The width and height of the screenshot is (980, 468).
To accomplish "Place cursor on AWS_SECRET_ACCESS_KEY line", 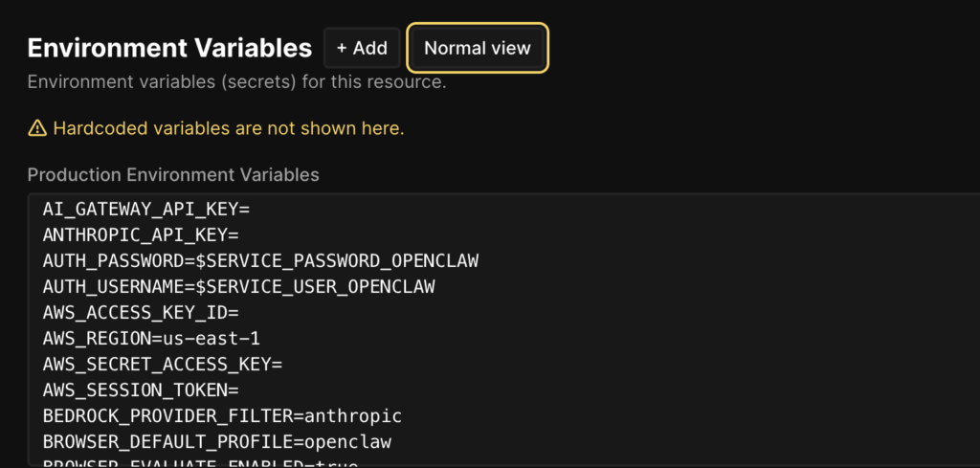I will tap(163, 364).
